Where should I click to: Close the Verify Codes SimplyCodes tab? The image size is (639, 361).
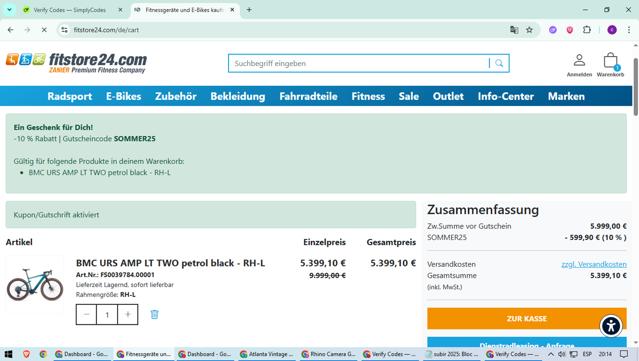[x=120, y=10]
